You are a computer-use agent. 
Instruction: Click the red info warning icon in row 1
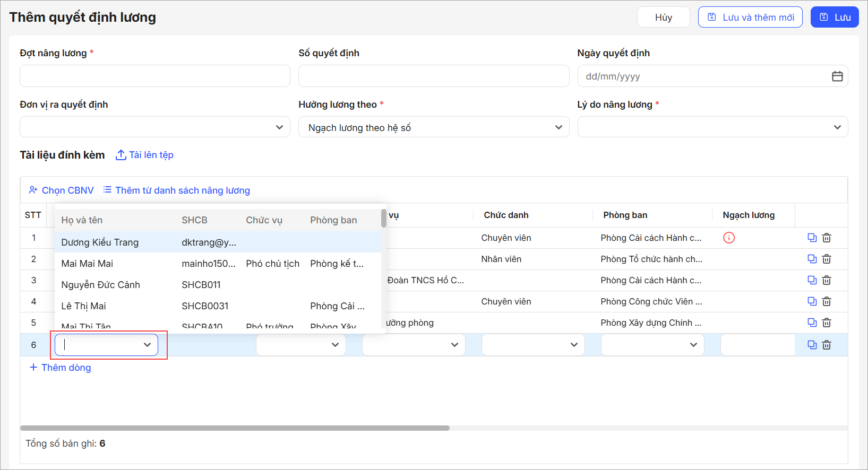point(729,238)
